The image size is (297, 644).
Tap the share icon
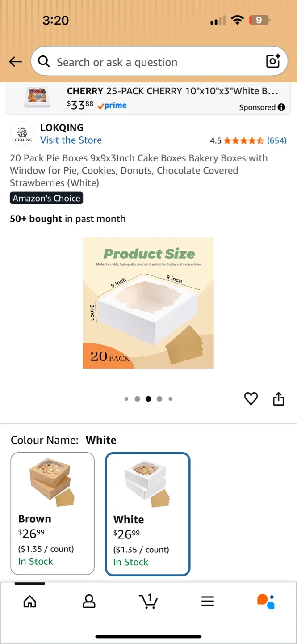pos(278,398)
